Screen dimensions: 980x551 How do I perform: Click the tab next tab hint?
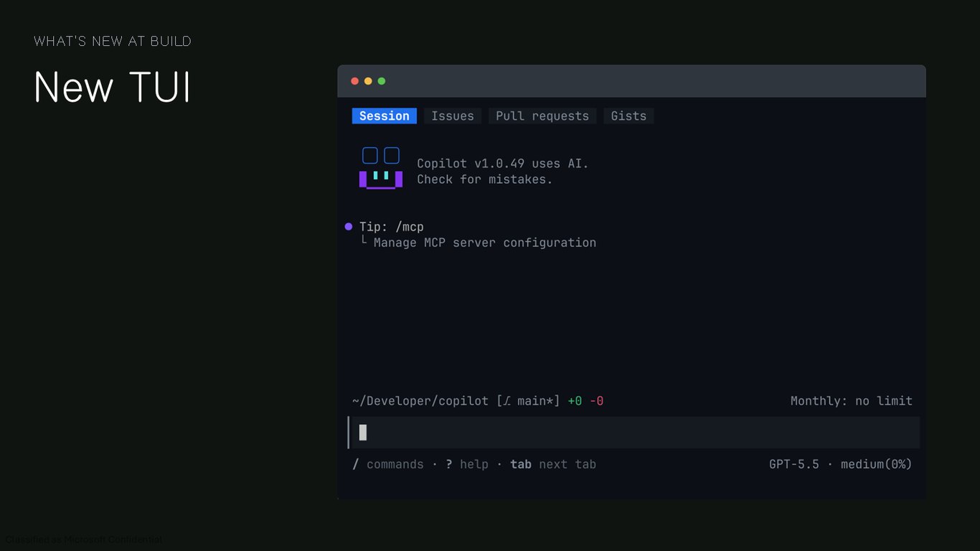pyautogui.click(x=553, y=464)
